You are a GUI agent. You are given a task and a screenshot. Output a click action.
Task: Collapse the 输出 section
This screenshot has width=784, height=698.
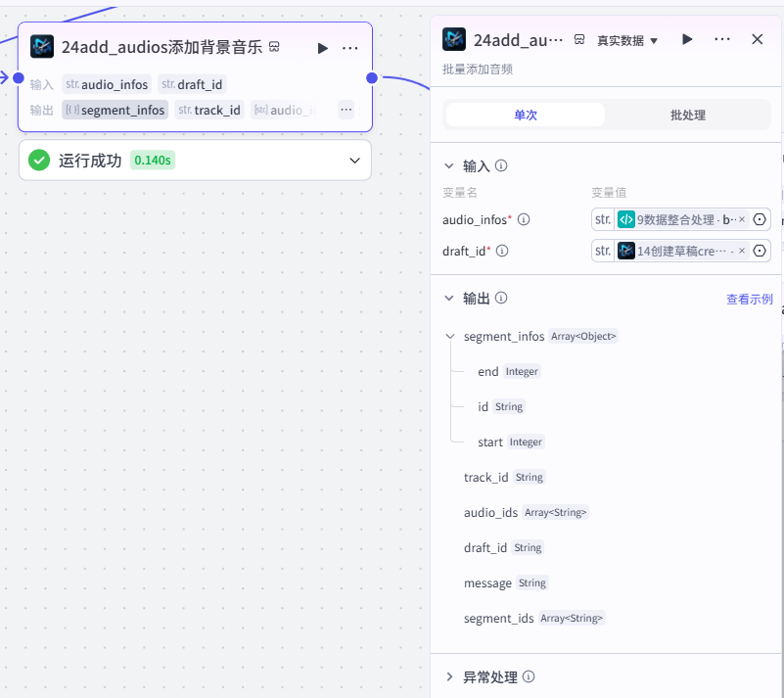pos(449,298)
